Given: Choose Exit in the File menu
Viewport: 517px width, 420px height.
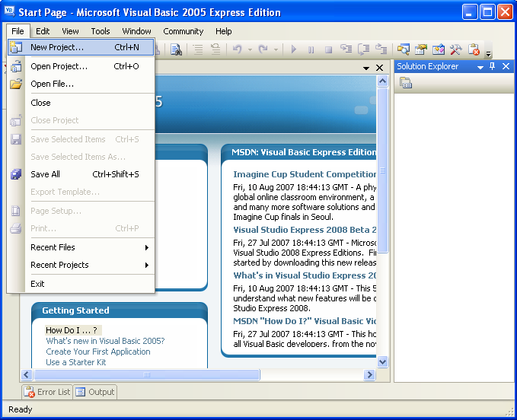Looking at the screenshot, I should tap(81, 284).
